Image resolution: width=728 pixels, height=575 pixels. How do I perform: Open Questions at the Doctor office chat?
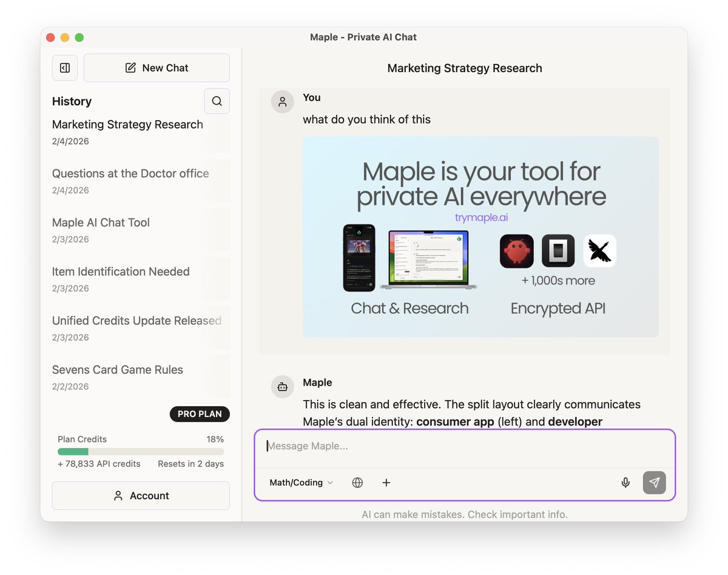141,181
